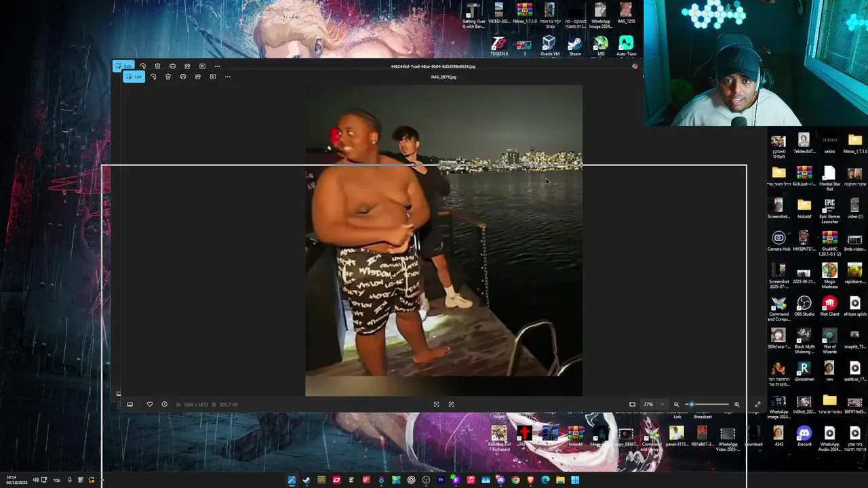The image size is (868, 488).
Task: Rotate the IMG_2879.jpg image
Action: [x=153, y=77]
